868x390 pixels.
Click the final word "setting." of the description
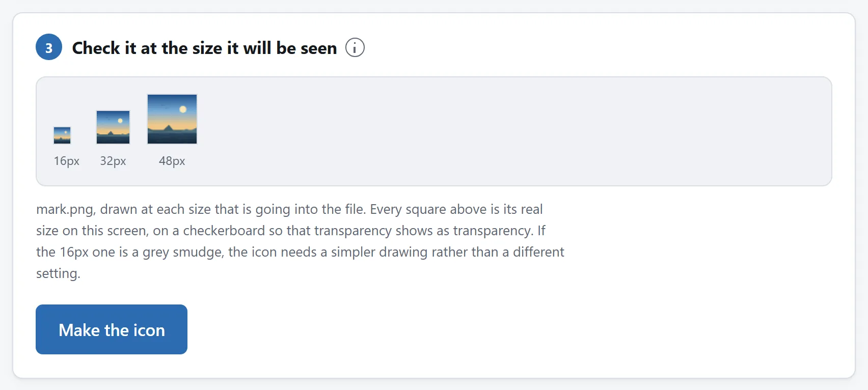click(x=58, y=274)
